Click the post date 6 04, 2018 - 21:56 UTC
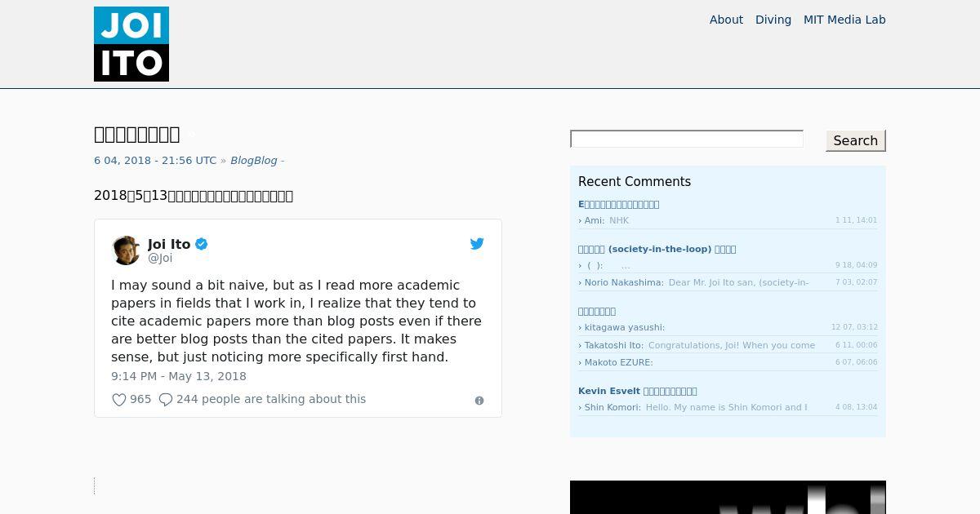Image resolution: width=980 pixels, height=514 pixels. [155, 161]
